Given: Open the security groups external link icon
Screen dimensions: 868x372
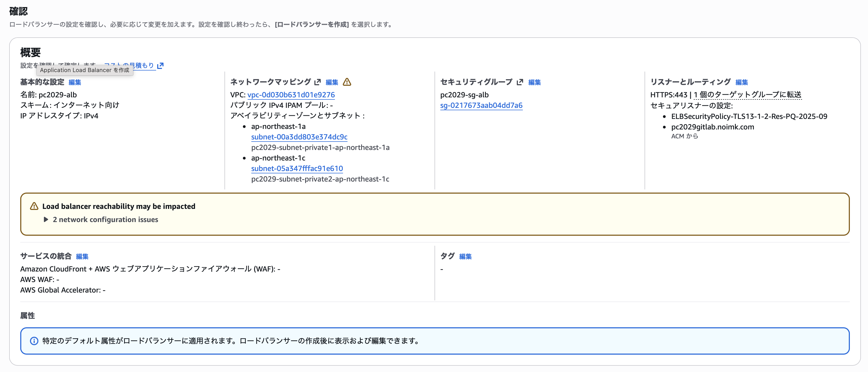Looking at the screenshot, I should click(520, 82).
